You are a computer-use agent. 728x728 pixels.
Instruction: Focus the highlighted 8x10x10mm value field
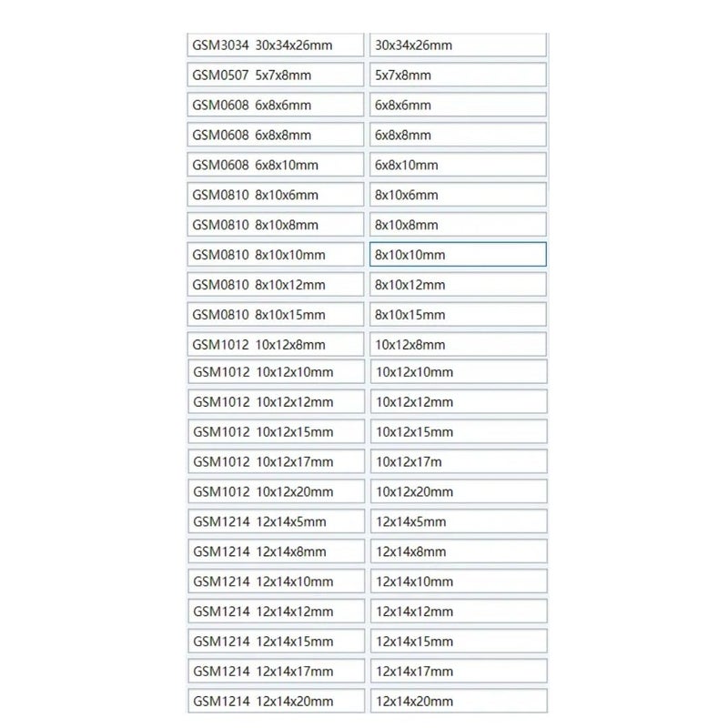pos(458,255)
